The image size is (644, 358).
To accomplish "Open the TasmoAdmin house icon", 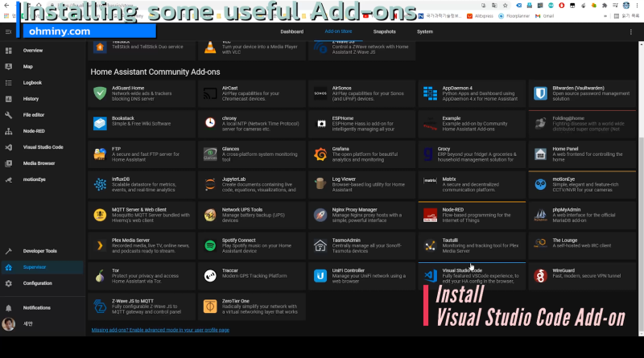I will click(320, 245).
